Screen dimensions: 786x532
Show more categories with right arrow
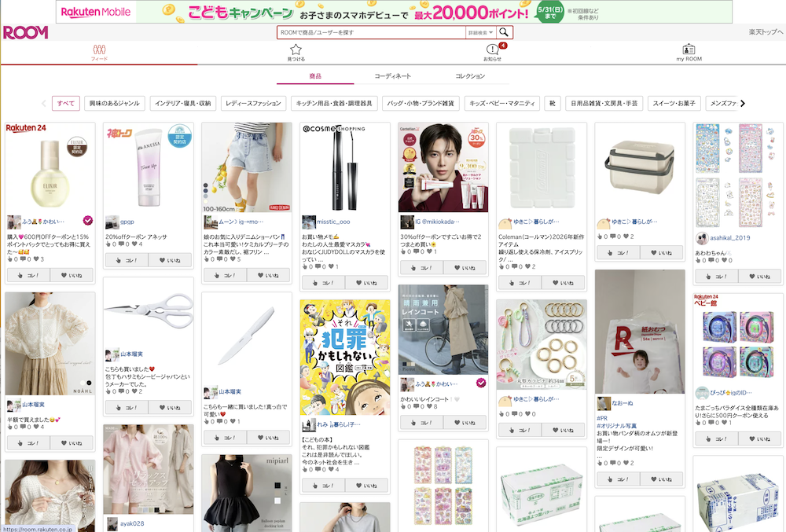pyautogui.click(x=743, y=103)
